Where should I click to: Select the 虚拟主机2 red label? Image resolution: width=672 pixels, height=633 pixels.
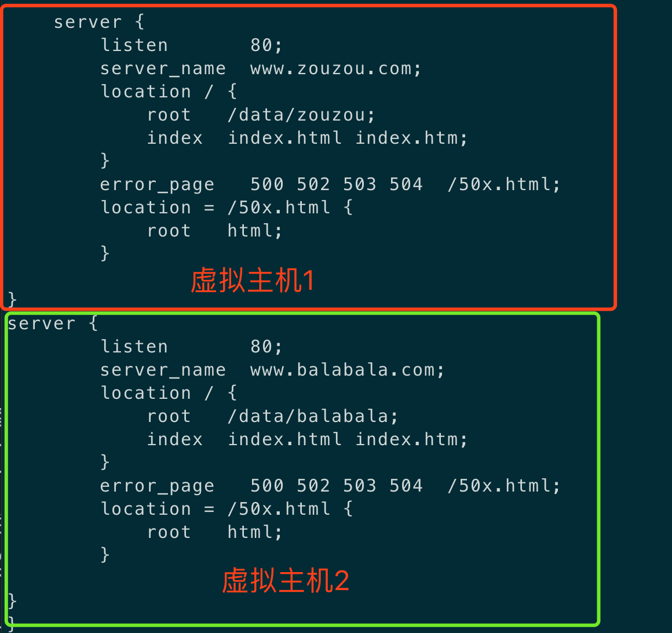pos(286,581)
